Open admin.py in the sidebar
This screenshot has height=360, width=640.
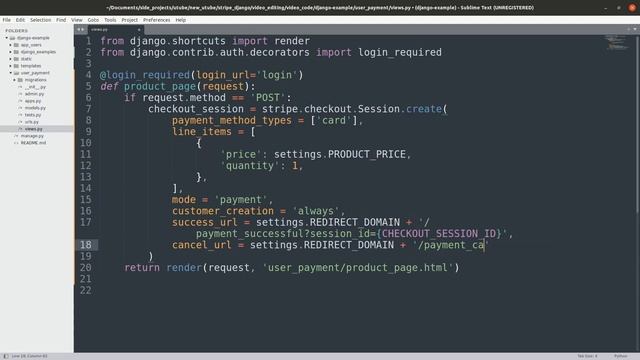(34, 94)
